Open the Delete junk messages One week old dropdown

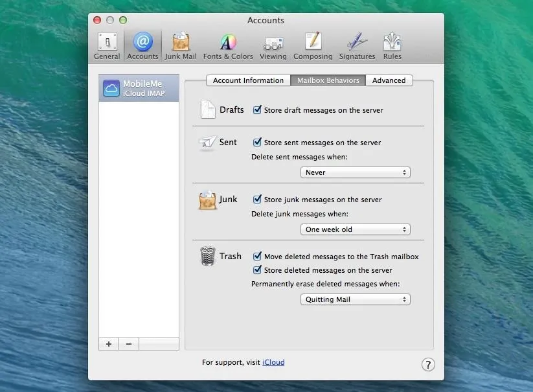(x=355, y=229)
